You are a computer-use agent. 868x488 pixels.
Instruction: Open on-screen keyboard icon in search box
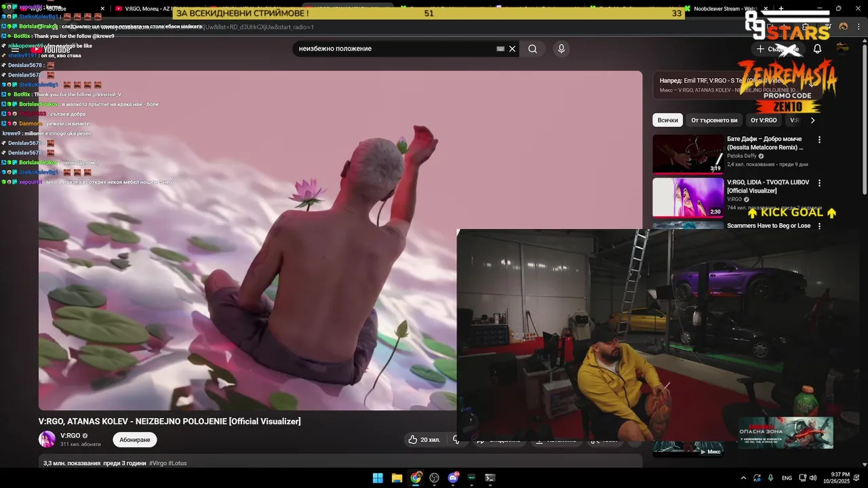pyautogui.click(x=500, y=49)
